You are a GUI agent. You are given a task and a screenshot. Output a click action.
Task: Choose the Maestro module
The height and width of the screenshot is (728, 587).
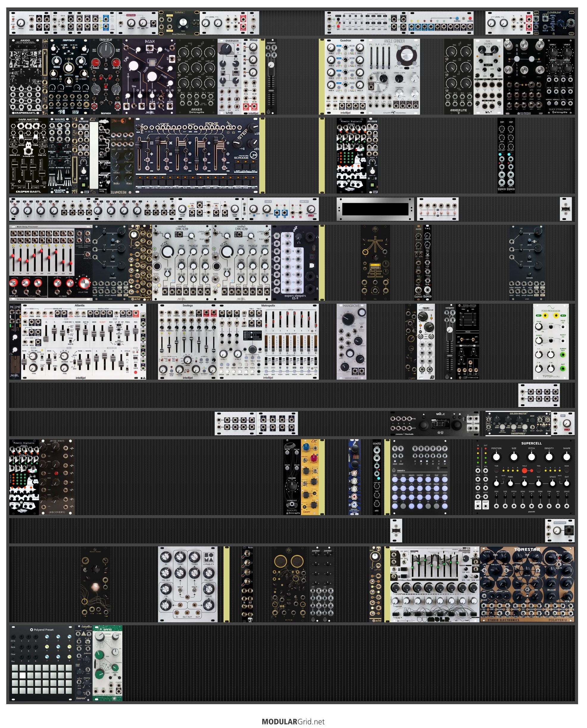tap(420, 477)
